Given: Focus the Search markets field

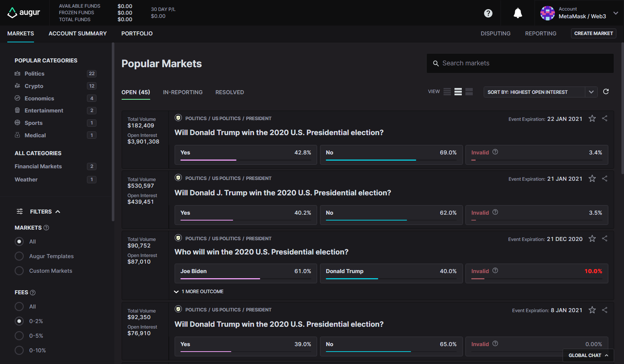Looking at the screenshot, I should click(x=520, y=64).
